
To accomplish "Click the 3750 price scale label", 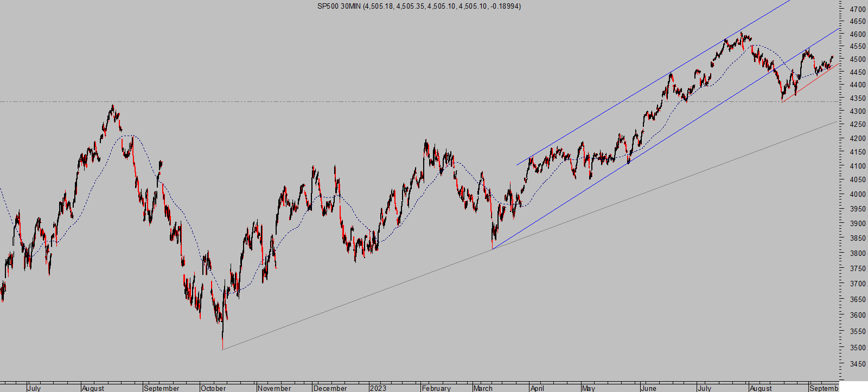I will coord(858,268).
